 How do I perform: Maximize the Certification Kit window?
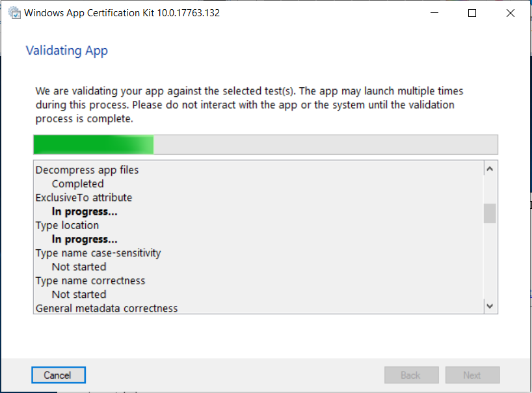tap(472, 13)
